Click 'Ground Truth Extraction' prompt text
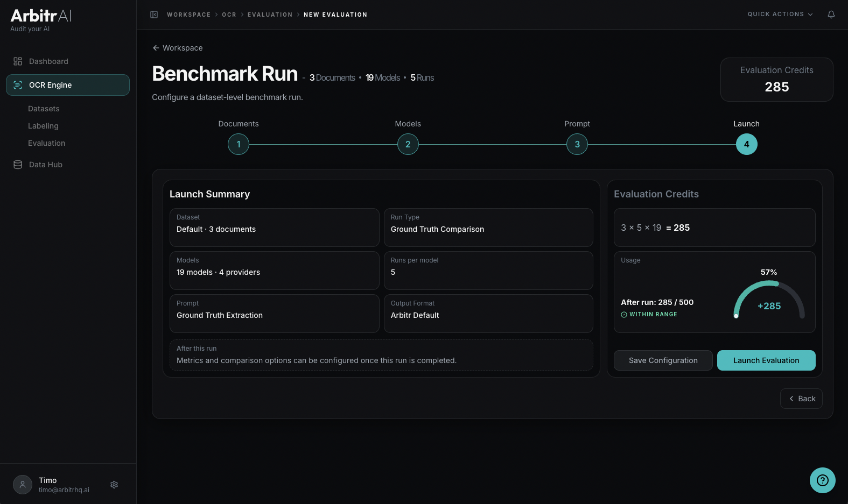848x504 pixels. pyautogui.click(x=220, y=315)
